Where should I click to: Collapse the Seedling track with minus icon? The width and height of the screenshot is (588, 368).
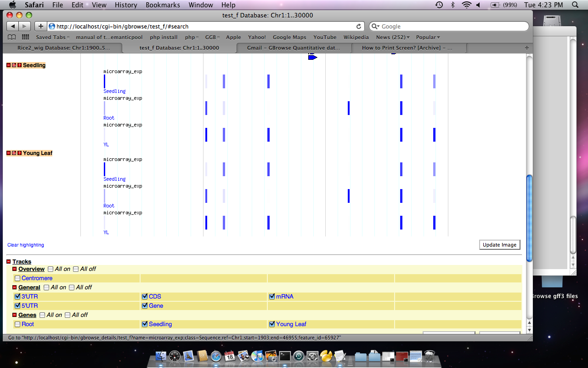[x=8, y=65]
